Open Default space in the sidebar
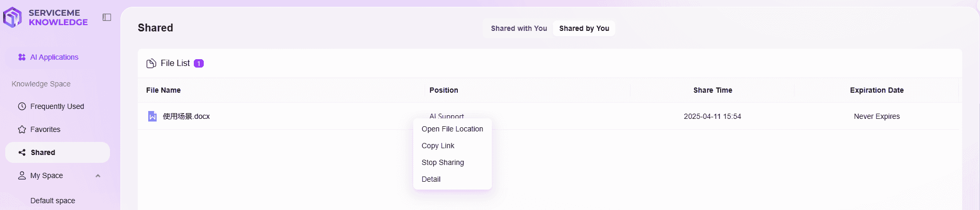The height and width of the screenshot is (210, 980). tap(53, 201)
